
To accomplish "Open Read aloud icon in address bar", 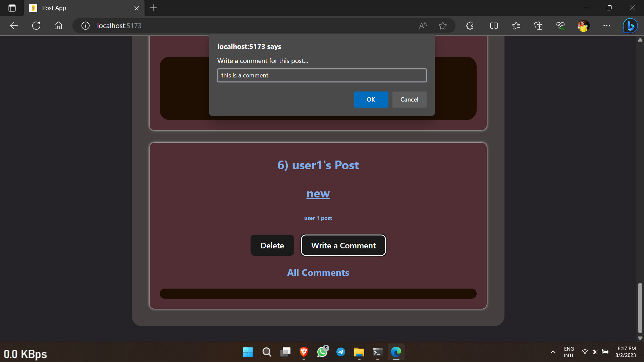I will [x=423, y=26].
